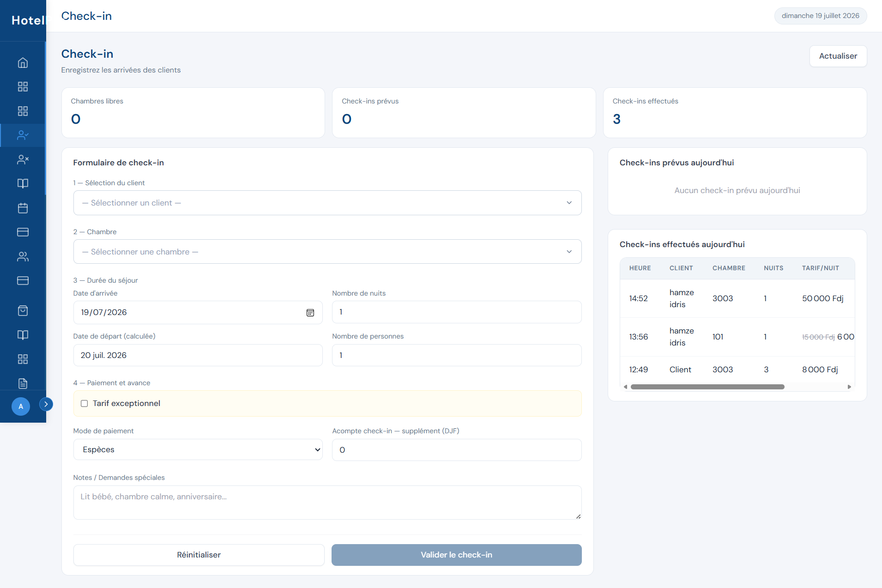Image resolution: width=882 pixels, height=588 pixels.
Task: Click the dimanche 19 juillet 2026 date badge
Action: coord(820,16)
